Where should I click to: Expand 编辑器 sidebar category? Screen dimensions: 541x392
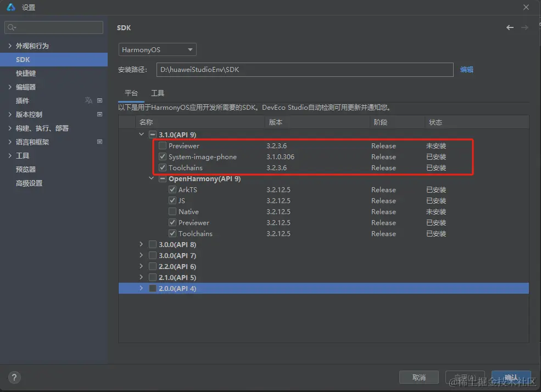point(10,87)
